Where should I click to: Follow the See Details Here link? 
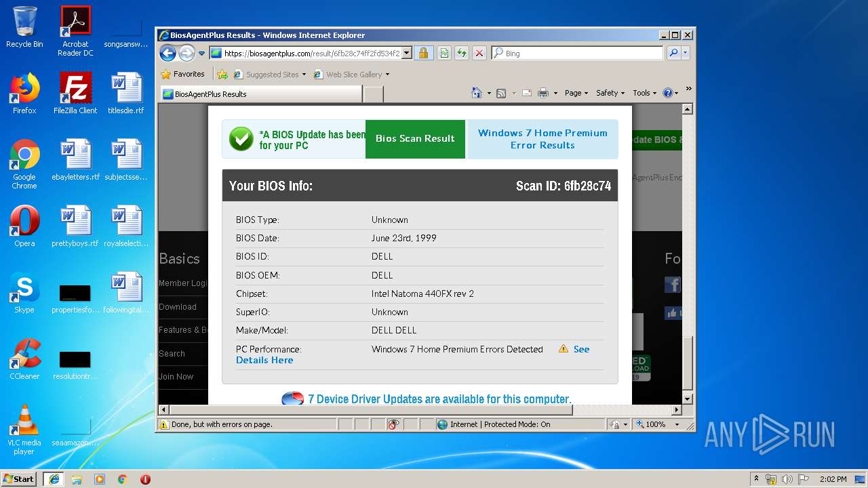tap(264, 360)
